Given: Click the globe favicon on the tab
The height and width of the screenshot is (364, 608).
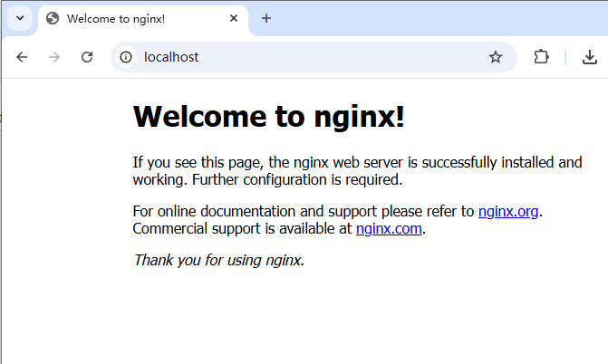Looking at the screenshot, I should tap(53, 18).
